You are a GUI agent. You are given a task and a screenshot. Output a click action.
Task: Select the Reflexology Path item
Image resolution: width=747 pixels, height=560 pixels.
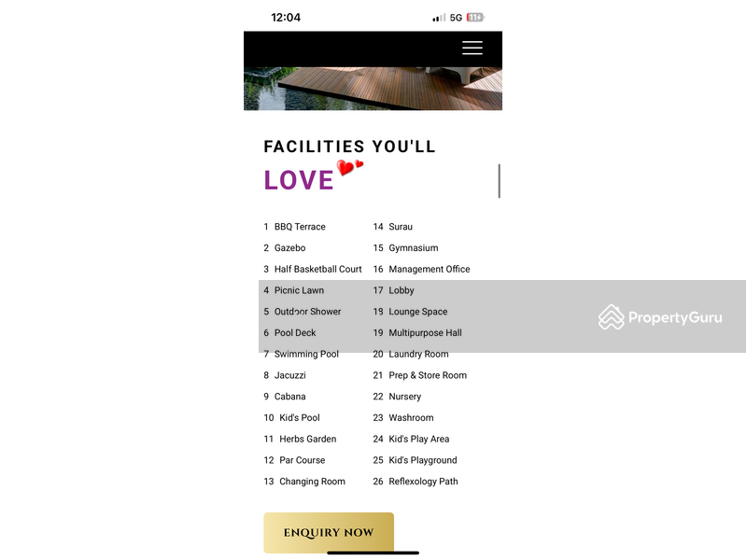click(x=424, y=482)
